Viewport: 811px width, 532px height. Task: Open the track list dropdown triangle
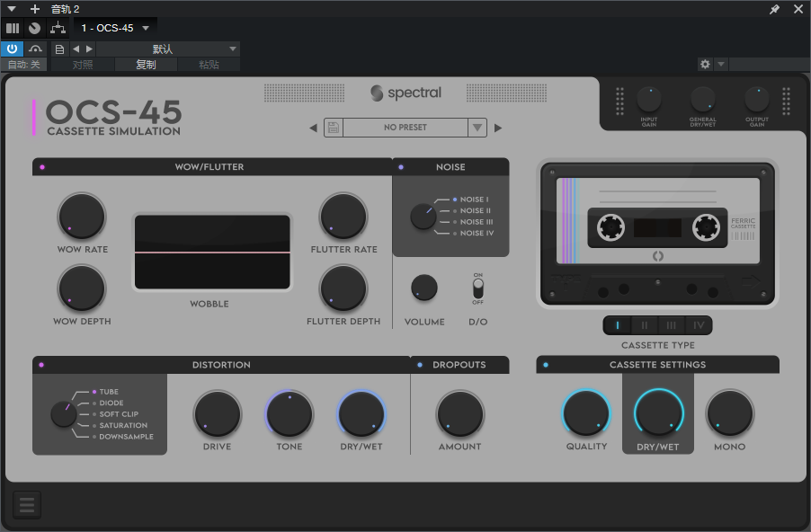pos(12,9)
